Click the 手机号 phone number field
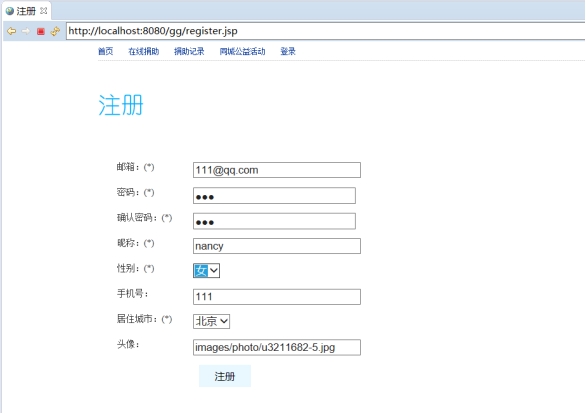The image size is (586, 414). click(277, 297)
